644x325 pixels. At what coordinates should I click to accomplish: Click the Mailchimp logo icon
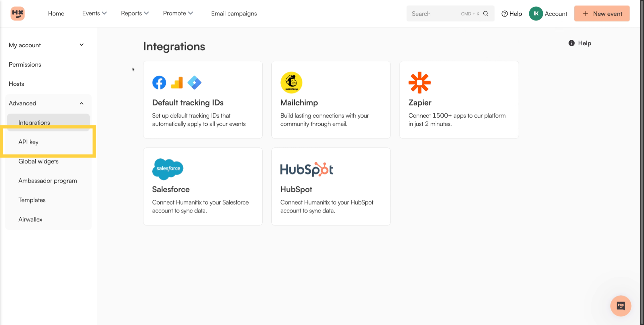291,82
